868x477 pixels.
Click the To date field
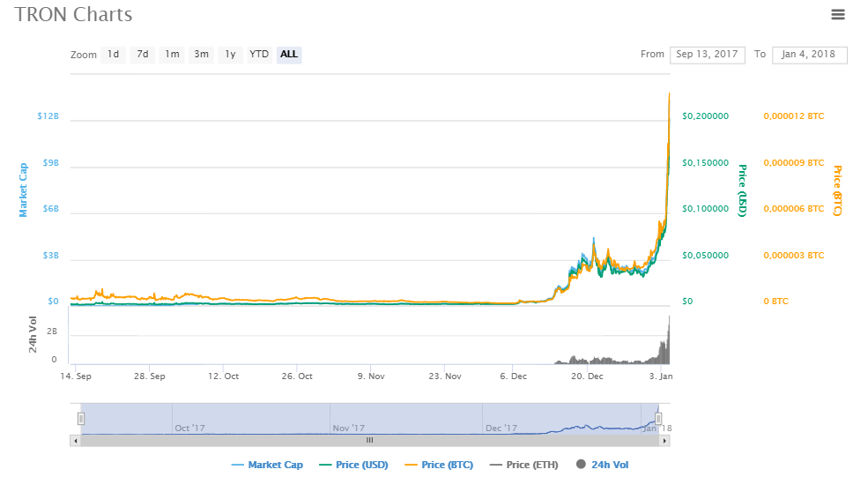point(809,55)
